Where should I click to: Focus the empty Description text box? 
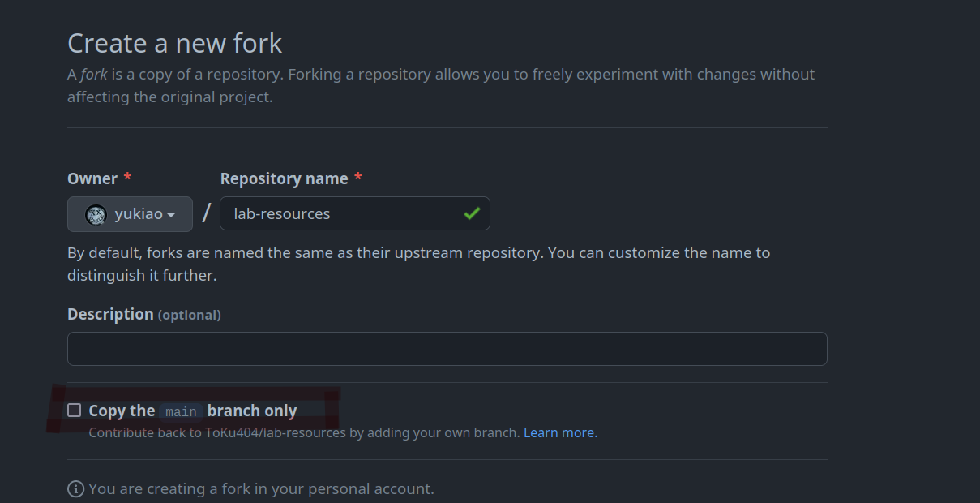[x=447, y=349]
